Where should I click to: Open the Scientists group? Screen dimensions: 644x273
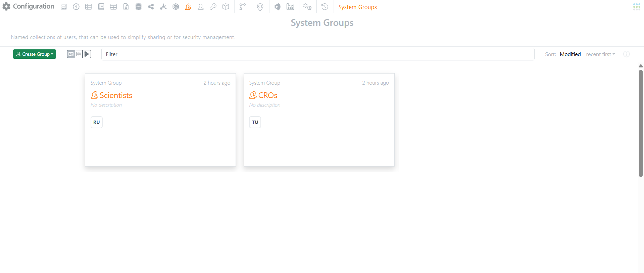pos(116,95)
